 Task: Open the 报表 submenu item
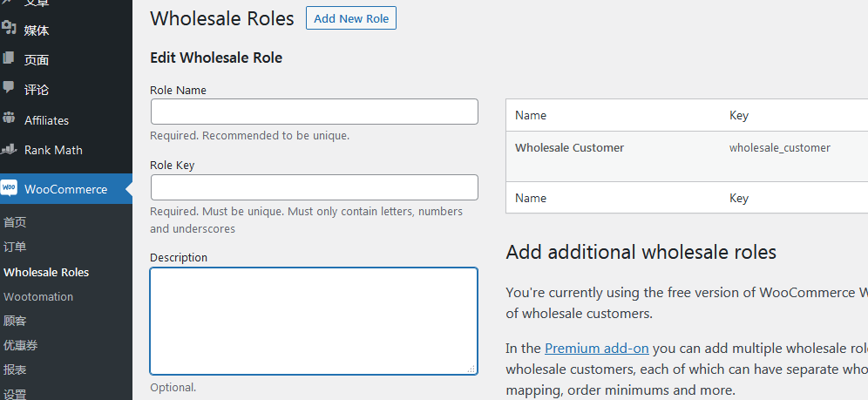coord(15,369)
